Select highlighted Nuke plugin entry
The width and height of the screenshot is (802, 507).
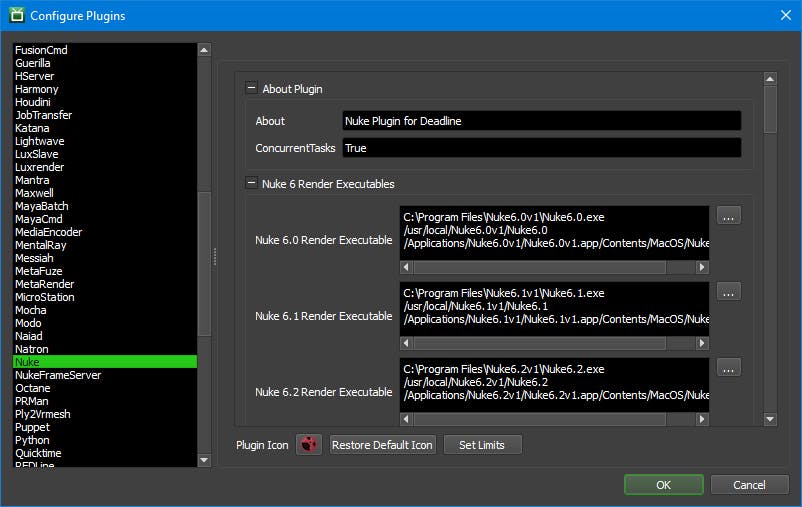coord(105,362)
